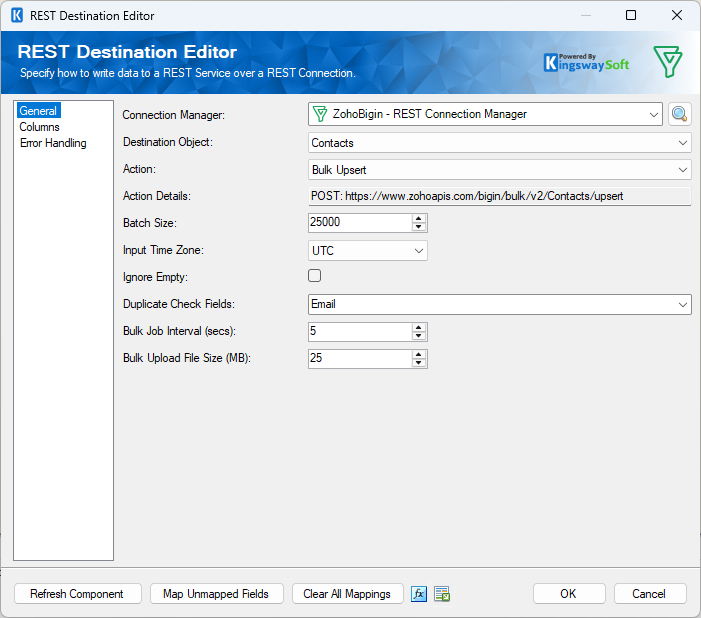This screenshot has width=701, height=618.
Task: Confirm with the OK button
Action: coord(569,594)
